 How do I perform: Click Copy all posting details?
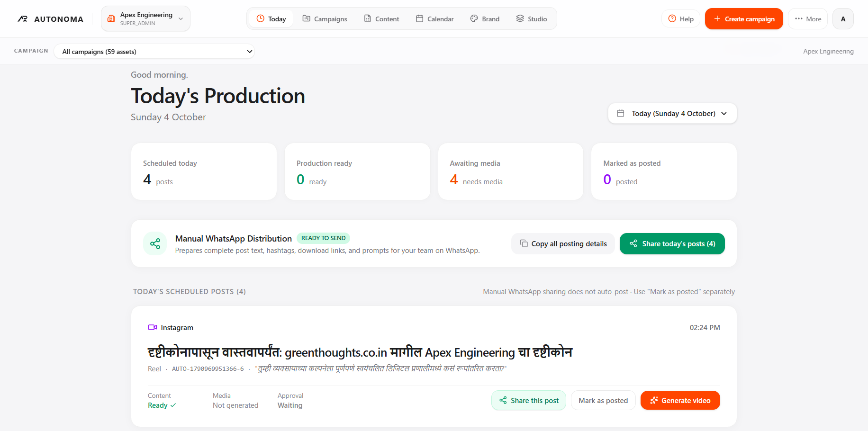point(563,243)
